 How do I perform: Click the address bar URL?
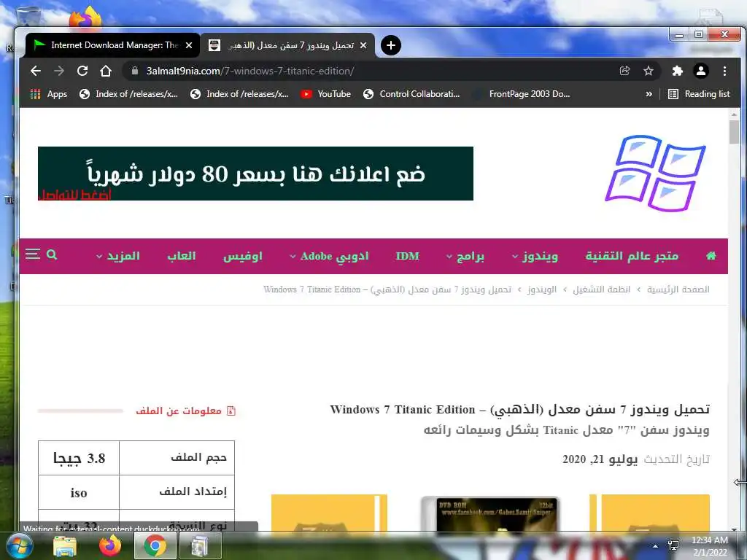250,71
